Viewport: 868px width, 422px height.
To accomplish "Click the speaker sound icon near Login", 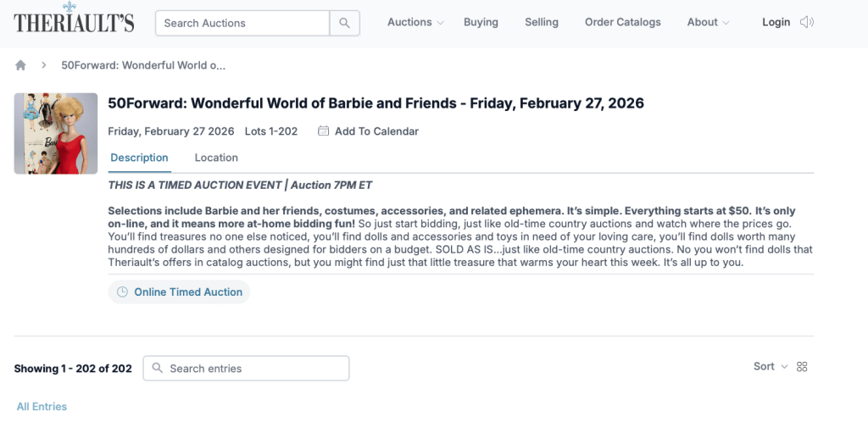I will [807, 23].
